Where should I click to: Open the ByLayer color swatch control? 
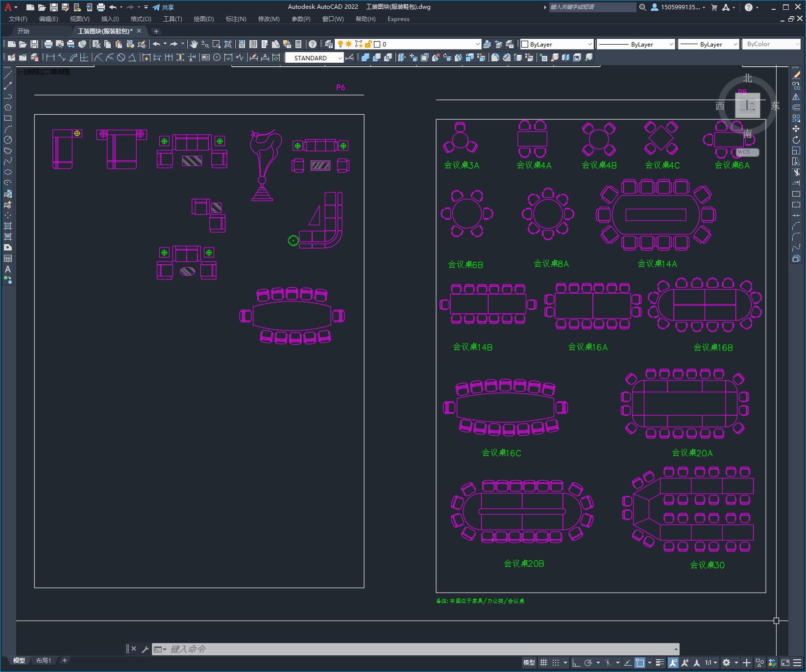coord(557,44)
